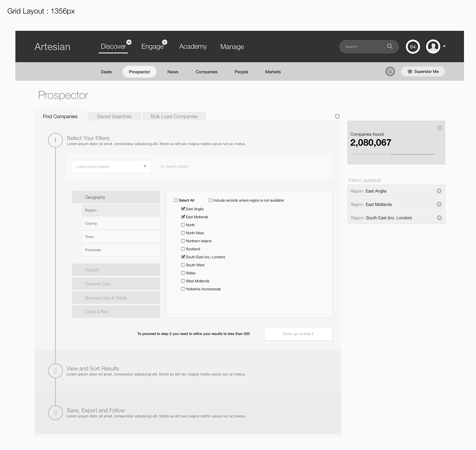
Task: Click the magnifying glass search icon
Action: point(389,46)
